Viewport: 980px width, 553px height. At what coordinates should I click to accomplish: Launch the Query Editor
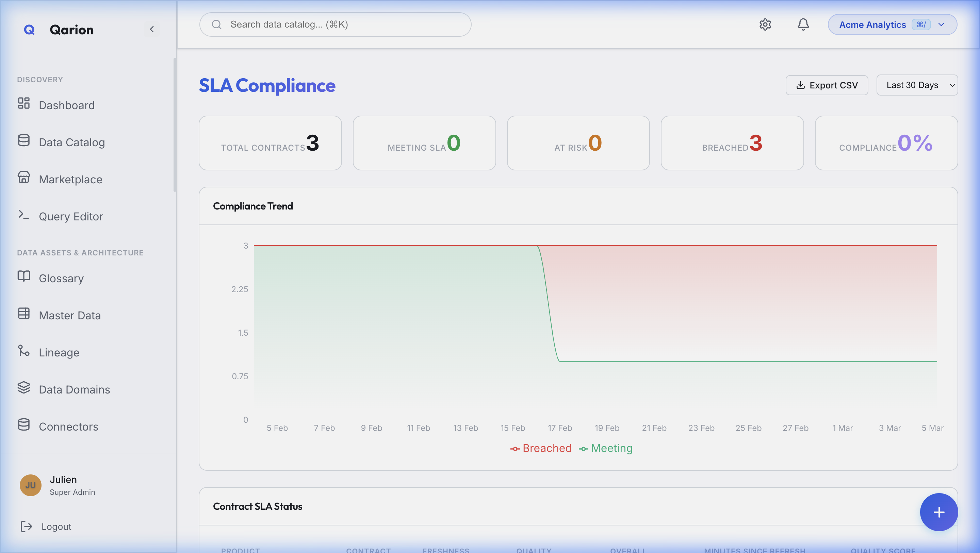pos(71,216)
